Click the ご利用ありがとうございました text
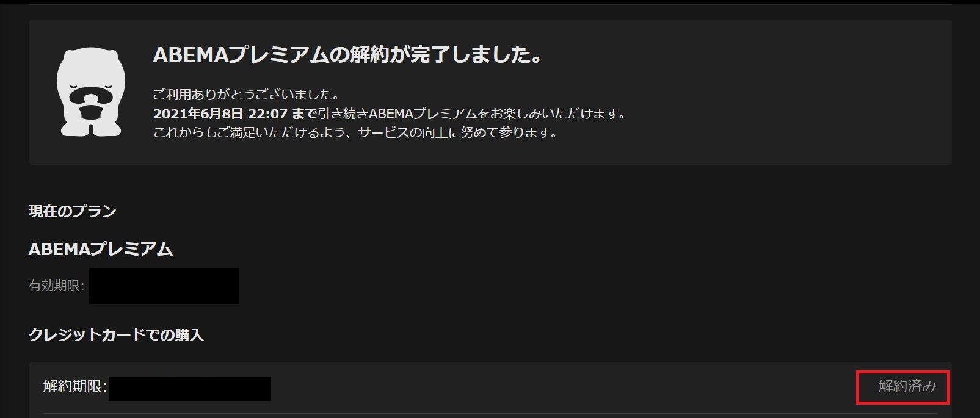Image resolution: width=980 pixels, height=418 pixels. tap(246, 95)
